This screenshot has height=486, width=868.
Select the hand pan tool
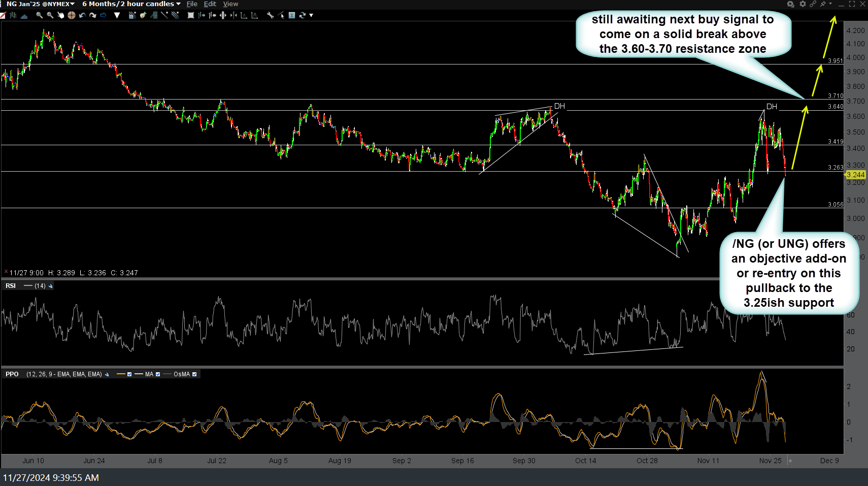60,15
